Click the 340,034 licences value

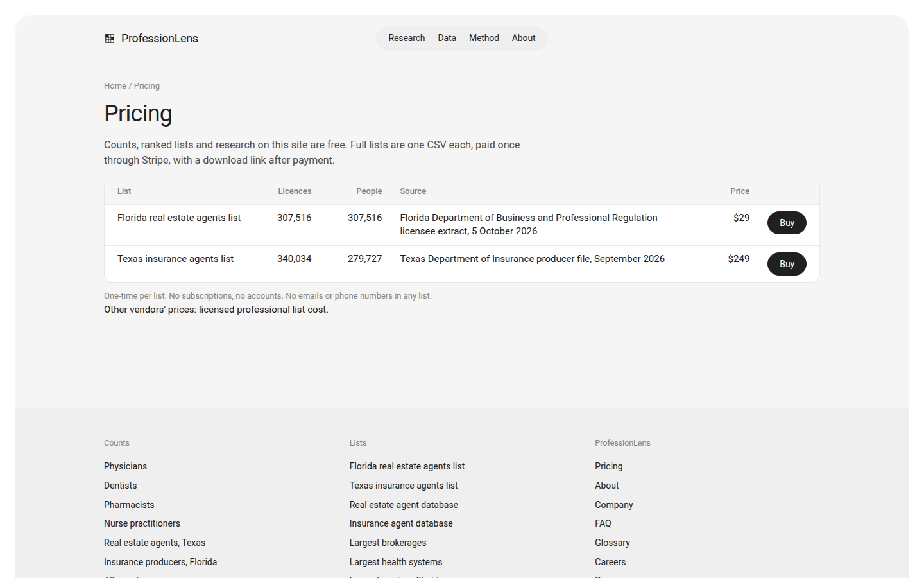pos(294,259)
